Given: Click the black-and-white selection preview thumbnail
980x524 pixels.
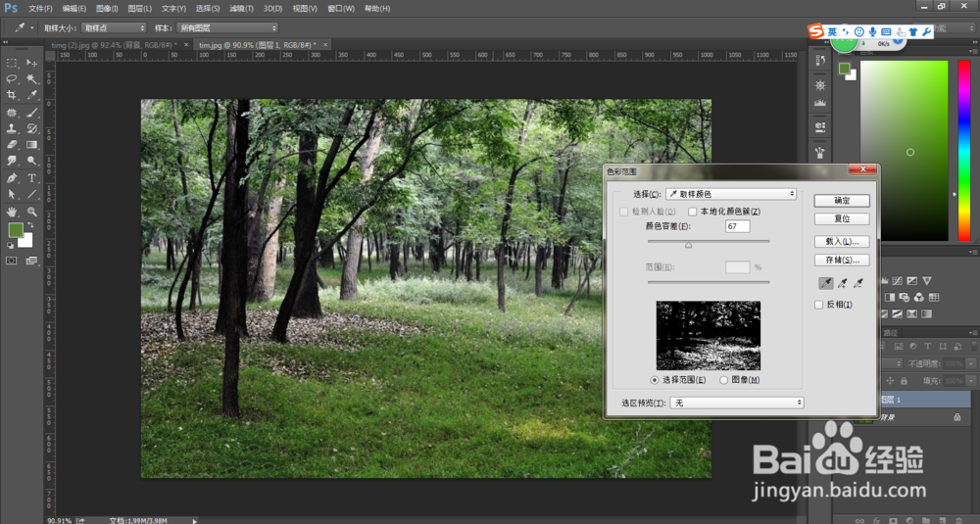Looking at the screenshot, I should pos(709,335).
